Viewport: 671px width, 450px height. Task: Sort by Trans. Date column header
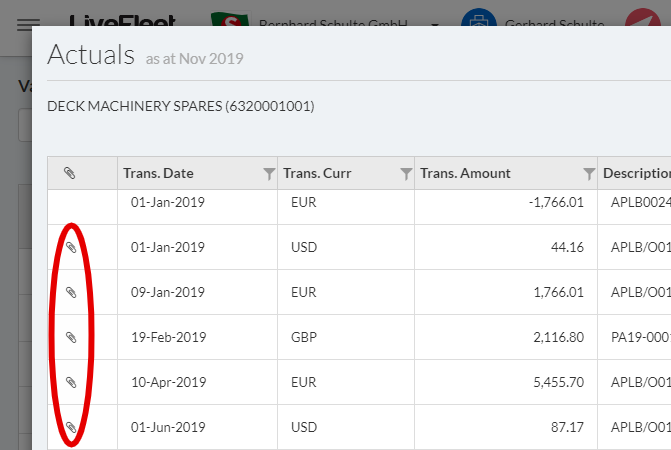[158, 173]
